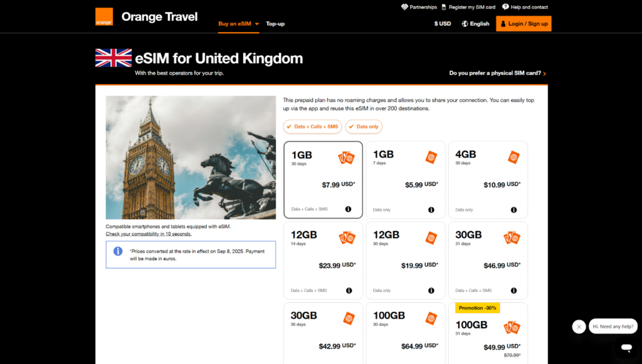Toggle the Data only filter
642x364 pixels.
[x=364, y=127]
